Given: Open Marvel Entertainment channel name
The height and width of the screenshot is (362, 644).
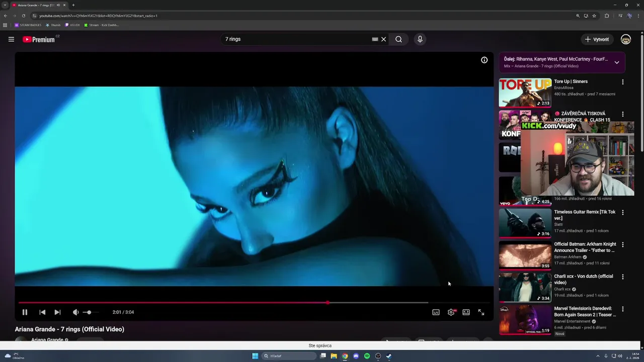Looking at the screenshot, I should point(572,321).
